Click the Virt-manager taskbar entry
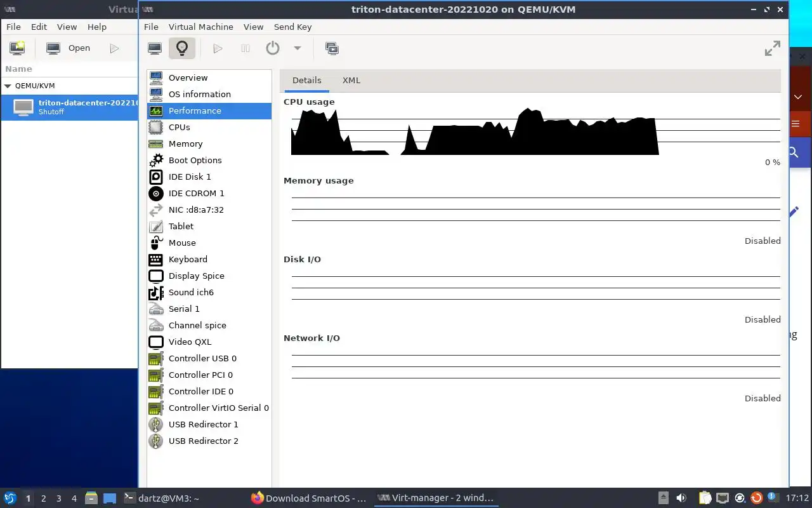 click(435, 498)
